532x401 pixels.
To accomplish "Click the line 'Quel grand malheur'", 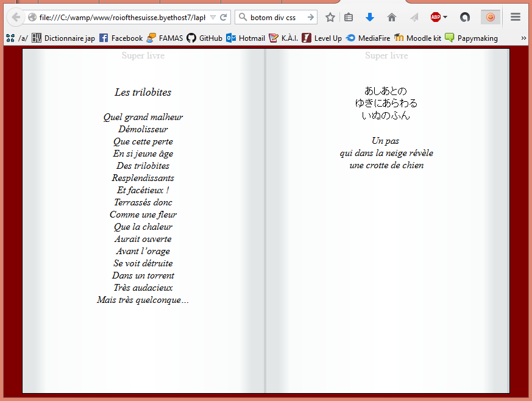I will tap(143, 117).
